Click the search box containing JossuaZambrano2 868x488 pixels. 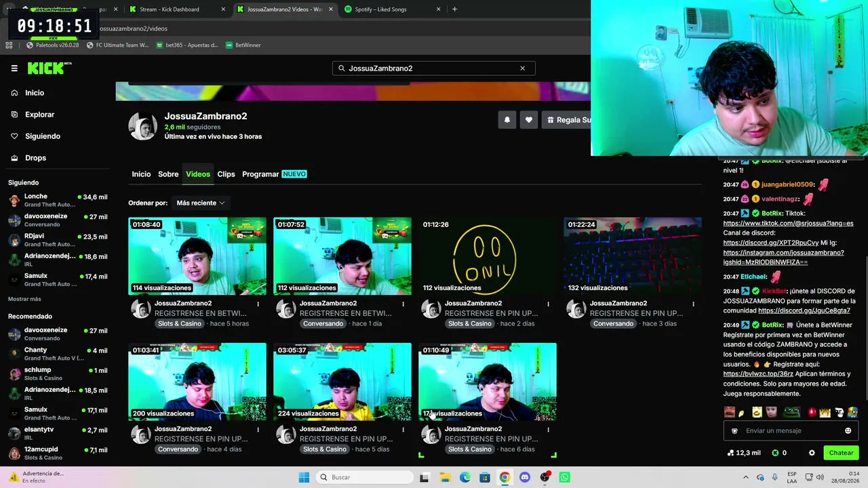(x=433, y=68)
